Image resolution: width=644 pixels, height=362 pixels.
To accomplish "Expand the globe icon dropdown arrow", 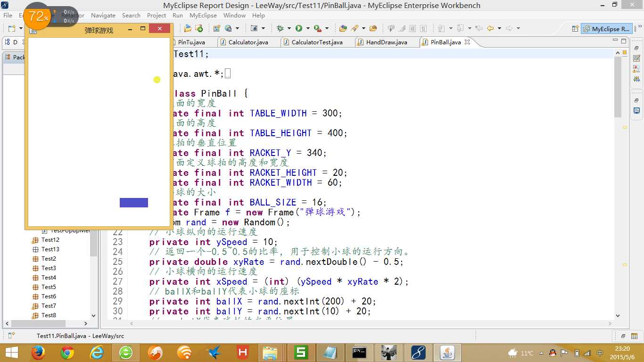I will [x=237, y=29].
